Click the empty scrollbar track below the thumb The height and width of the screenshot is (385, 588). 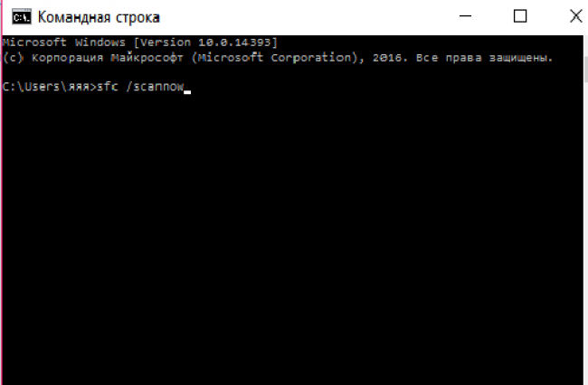586,232
